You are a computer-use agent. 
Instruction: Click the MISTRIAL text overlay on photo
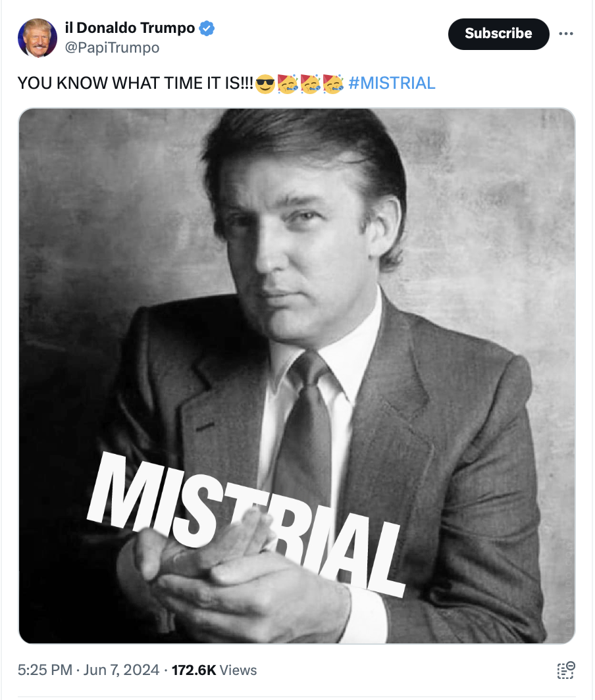(x=246, y=523)
